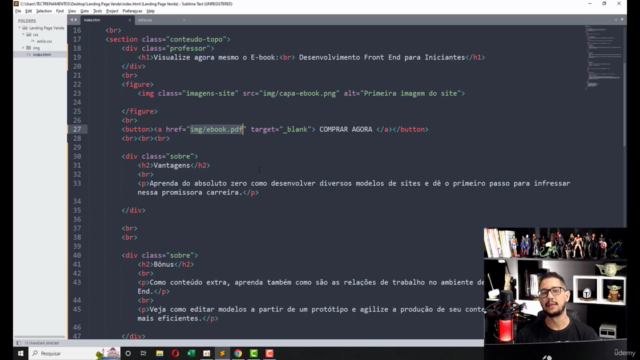640x360 pixels.
Task: Click the Sublime Text title bar icon
Action: [16, 4]
